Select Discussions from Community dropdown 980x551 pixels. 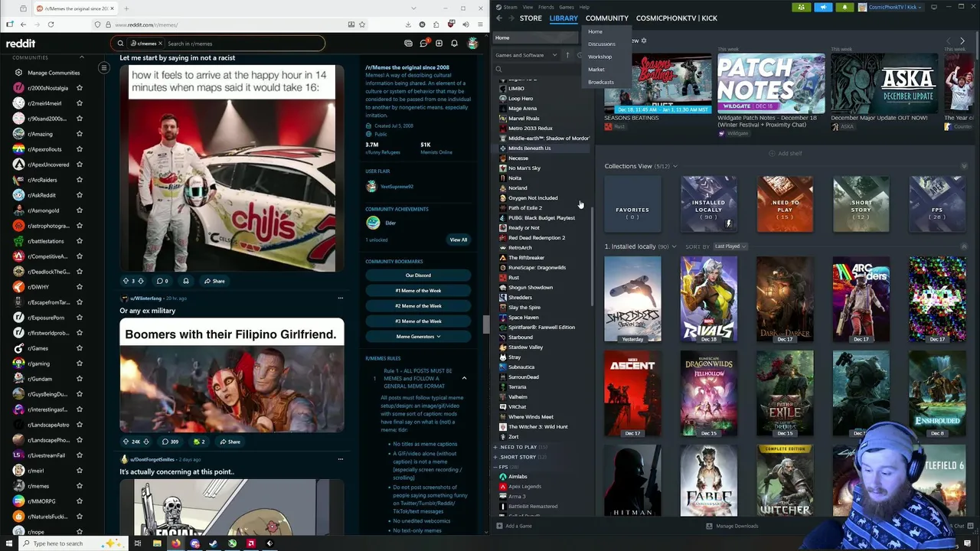[x=601, y=44]
